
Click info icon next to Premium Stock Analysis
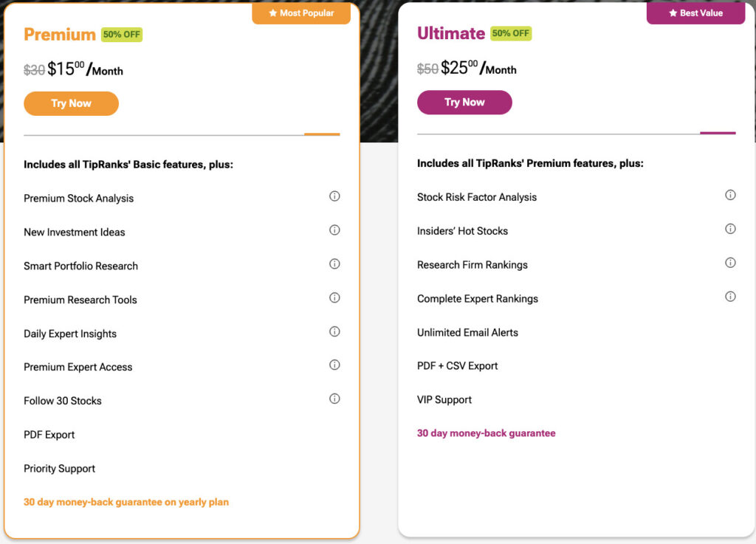(x=334, y=196)
